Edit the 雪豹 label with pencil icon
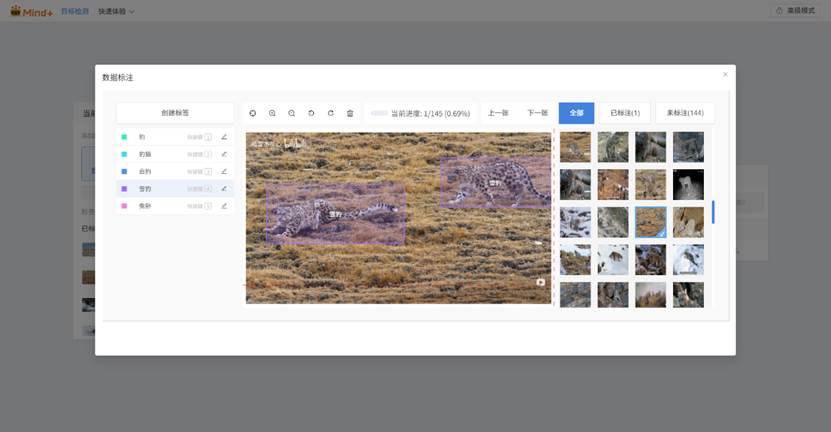This screenshot has width=831, height=432. (224, 188)
